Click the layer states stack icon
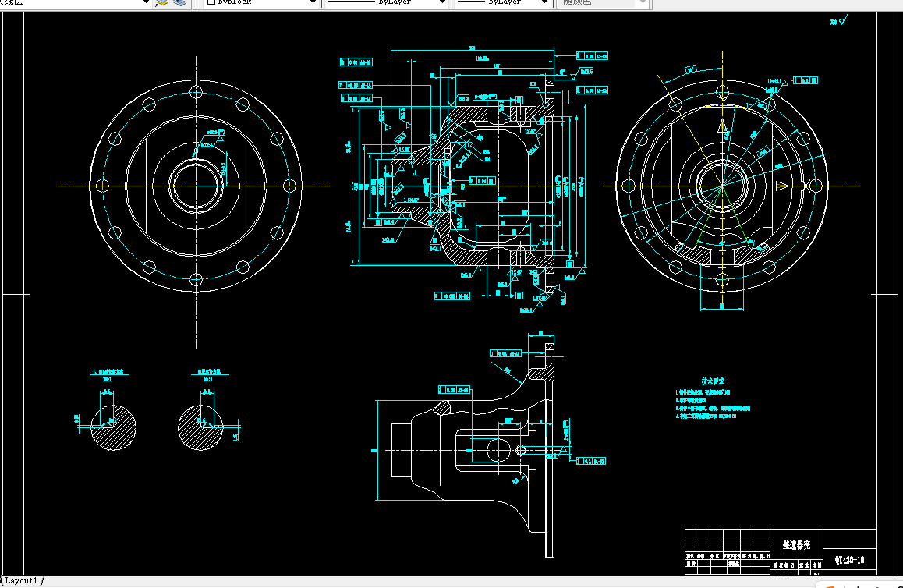 coord(179,2)
